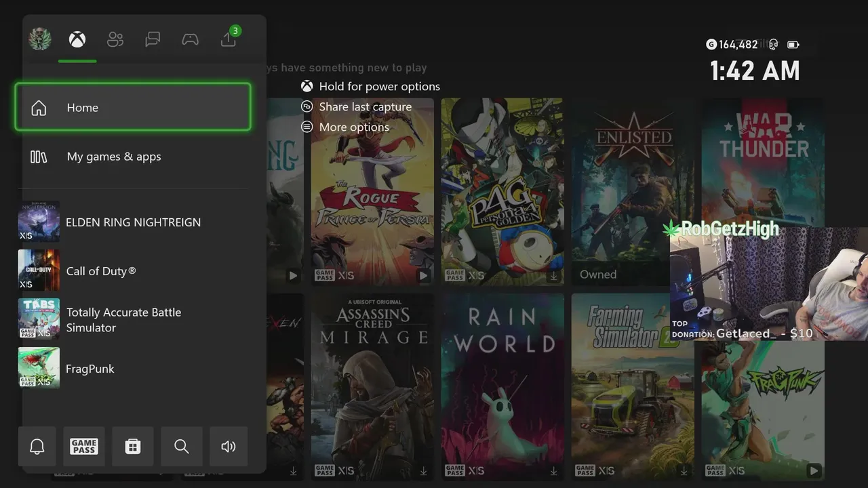Click play icon on dashboard FragPunk tile
This screenshot has height=488, width=868.
tap(814, 470)
